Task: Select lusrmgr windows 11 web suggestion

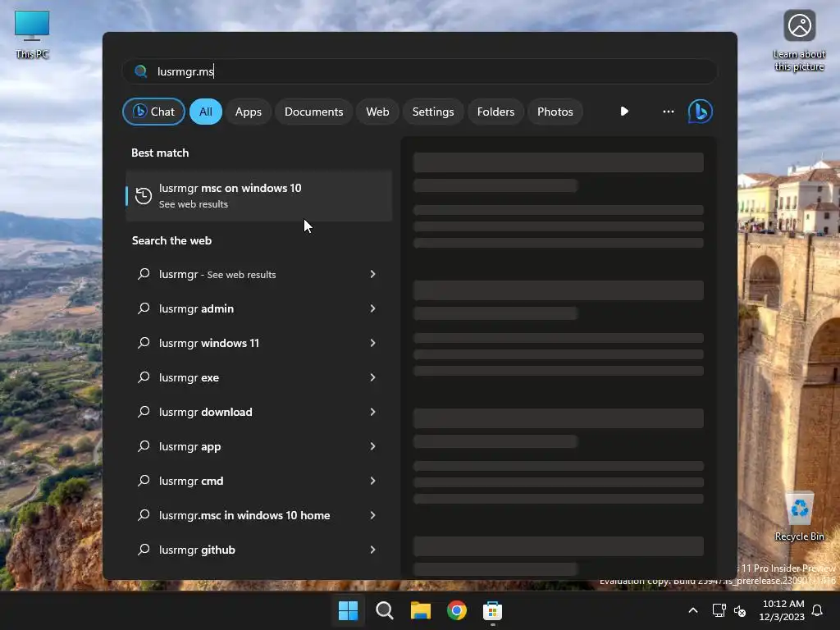Action: [x=258, y=343]
